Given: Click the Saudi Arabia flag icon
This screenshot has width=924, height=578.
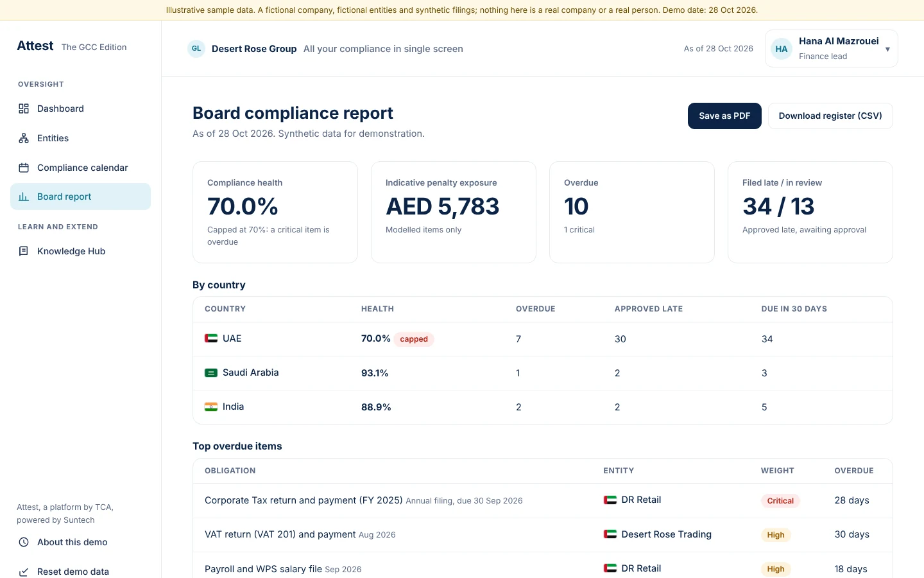Looking at the screenshot, I should [x=211, y=372].
